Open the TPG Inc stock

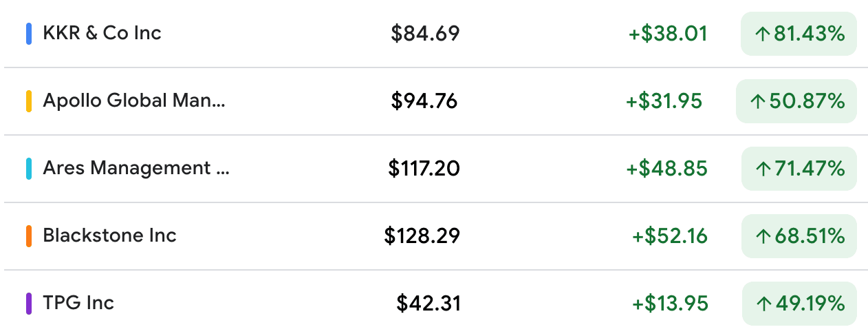[78, 303]
